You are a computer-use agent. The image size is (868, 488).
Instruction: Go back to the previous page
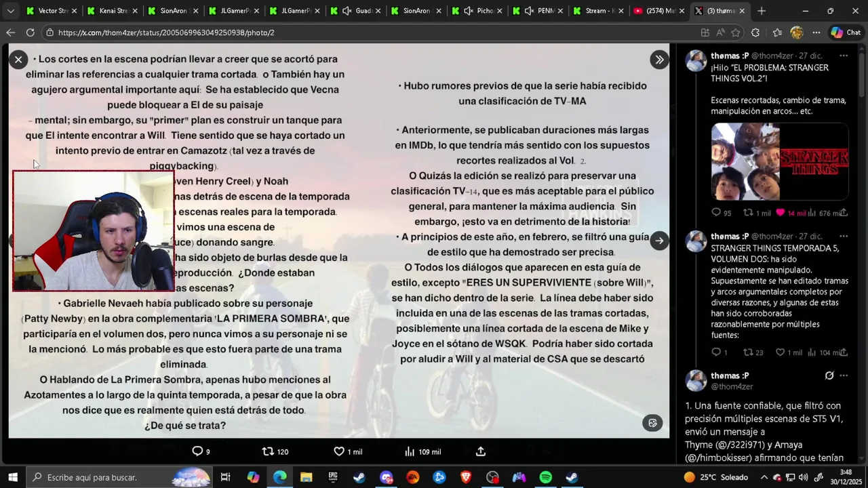[x=10, y=33]
